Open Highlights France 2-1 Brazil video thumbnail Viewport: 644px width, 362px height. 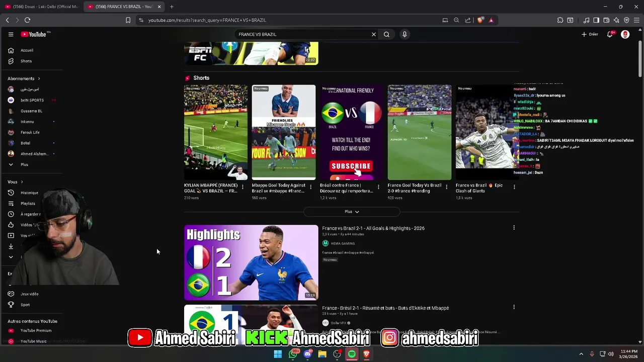251,262
